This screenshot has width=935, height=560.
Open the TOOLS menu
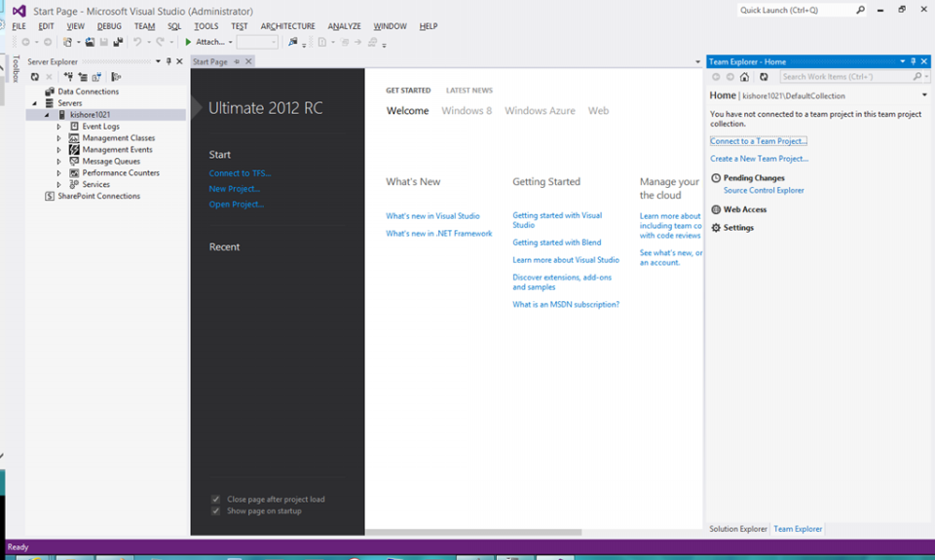click(206, 26)
